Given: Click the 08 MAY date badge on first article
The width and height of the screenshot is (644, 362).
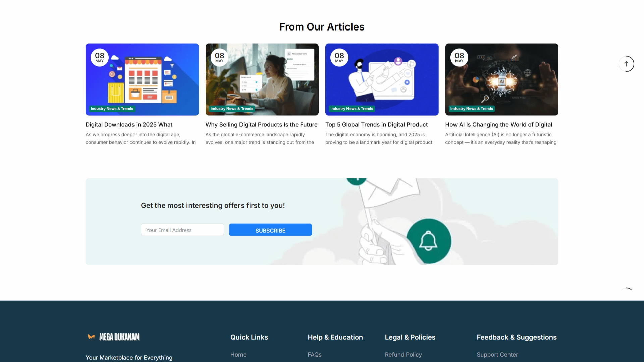Looking at the screenshot, I should point(100,57).
